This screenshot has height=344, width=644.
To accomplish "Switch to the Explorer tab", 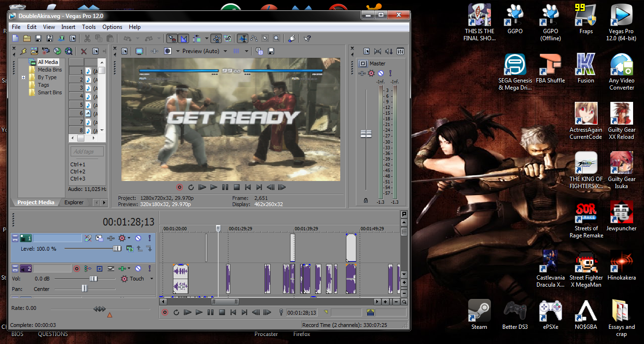I will pos(74,202).
